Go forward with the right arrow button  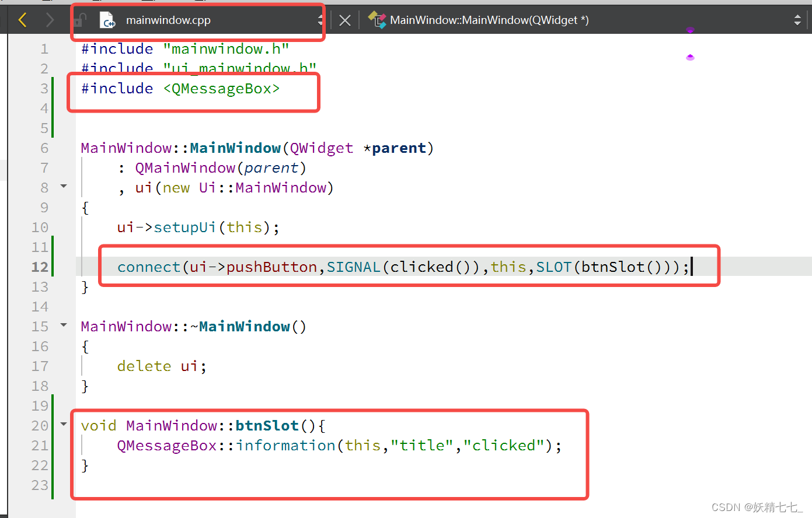[50, 20]
